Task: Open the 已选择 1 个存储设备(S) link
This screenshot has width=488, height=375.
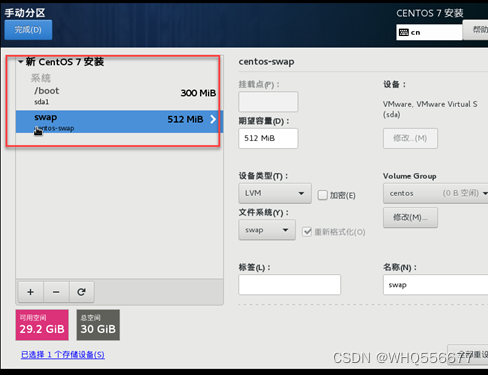Action: [63, 355]
